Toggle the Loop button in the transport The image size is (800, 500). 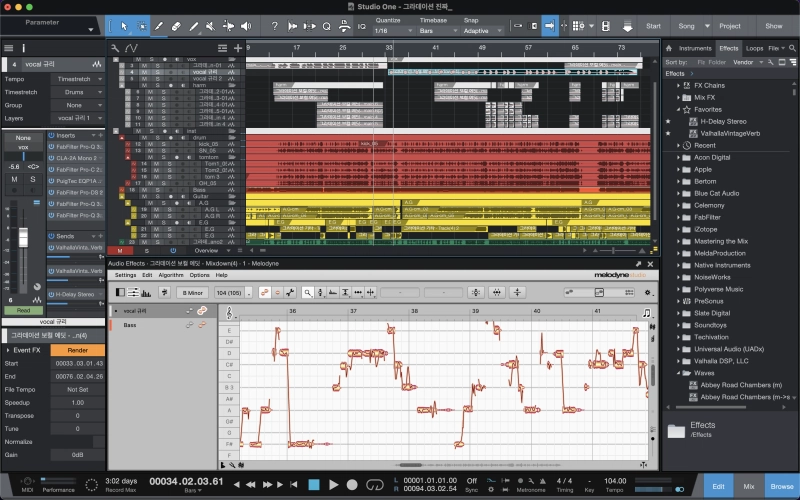tap(375, 485)
